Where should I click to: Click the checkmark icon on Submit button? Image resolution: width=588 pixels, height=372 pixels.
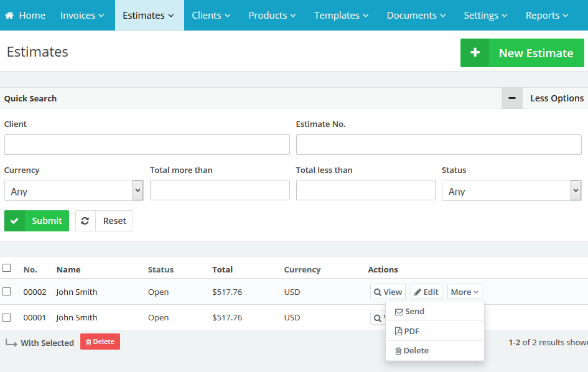click(14, 221)
